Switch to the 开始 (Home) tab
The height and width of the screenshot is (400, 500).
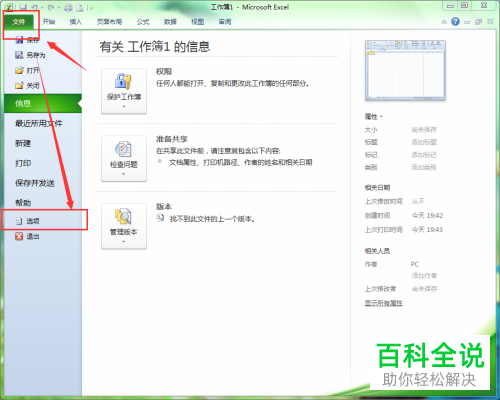[49, 22]
